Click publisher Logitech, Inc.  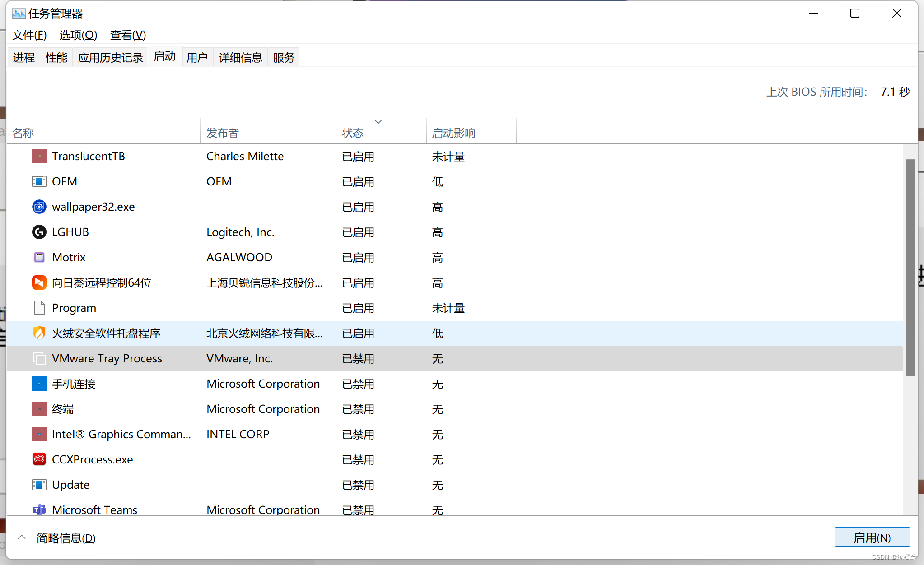click(240, 232)
